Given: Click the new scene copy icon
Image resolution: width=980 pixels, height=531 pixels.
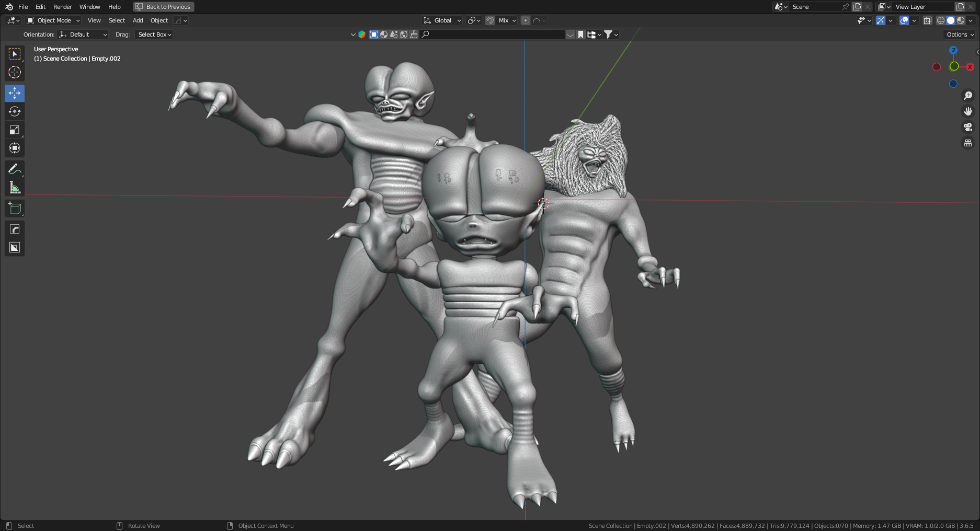Looking at the screenshot, I should tap(857, 7).
